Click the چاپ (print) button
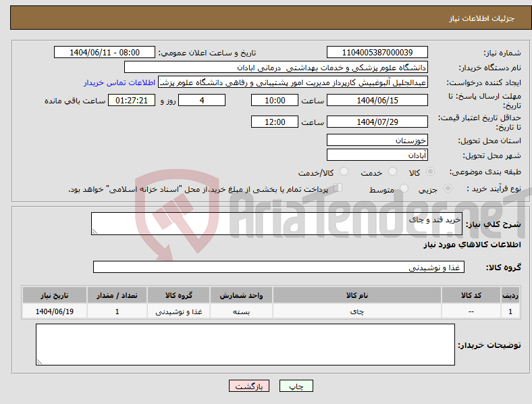 [296, 386]
